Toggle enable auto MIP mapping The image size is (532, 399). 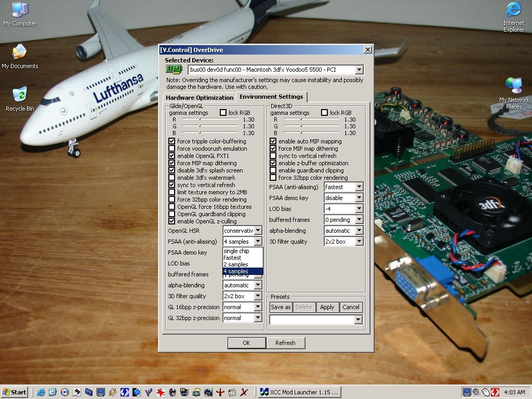pyautogui.click(x=273, y=141)
